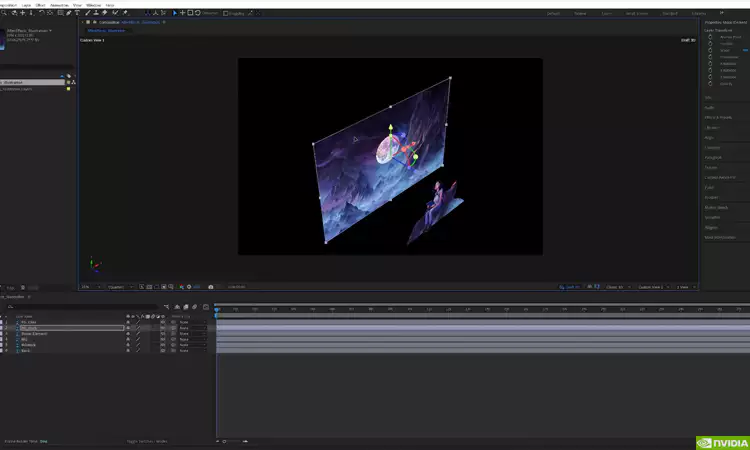Open the parent None dropdown for layer 6
The image size is (750, 450).
click(x=193, y=351)
